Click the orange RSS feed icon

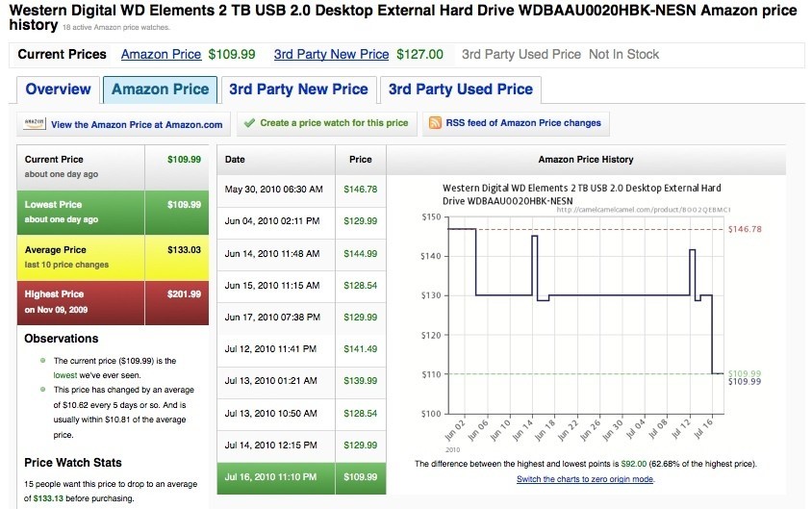coord(435,123)
